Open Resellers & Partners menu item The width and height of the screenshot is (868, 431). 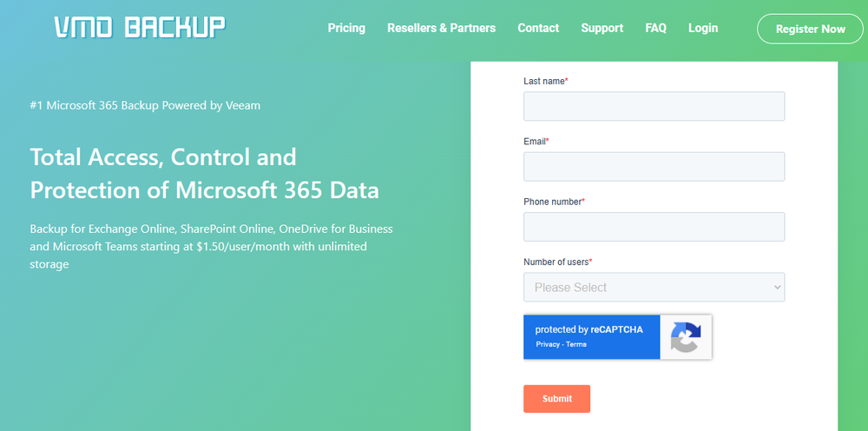coord(441,28)
